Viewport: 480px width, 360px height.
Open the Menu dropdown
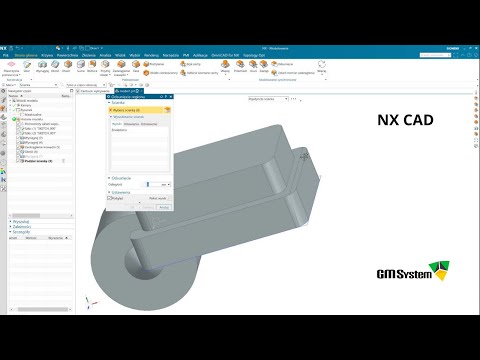point(9,85)
